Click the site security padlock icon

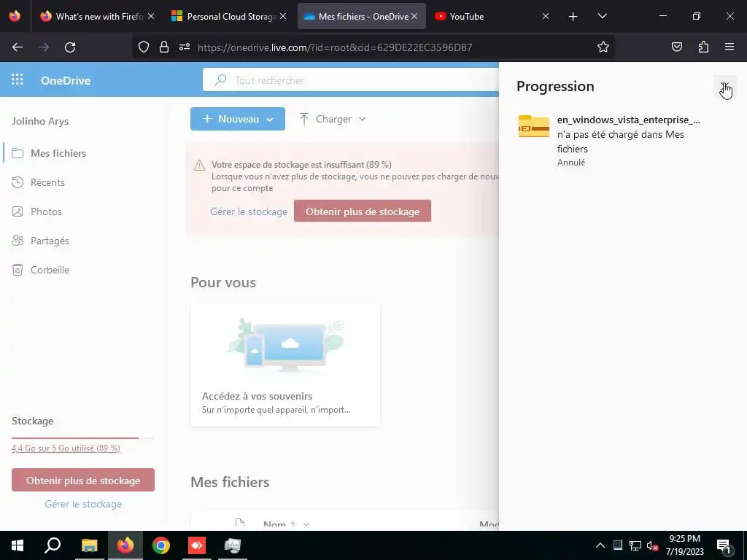click(164, 47)
